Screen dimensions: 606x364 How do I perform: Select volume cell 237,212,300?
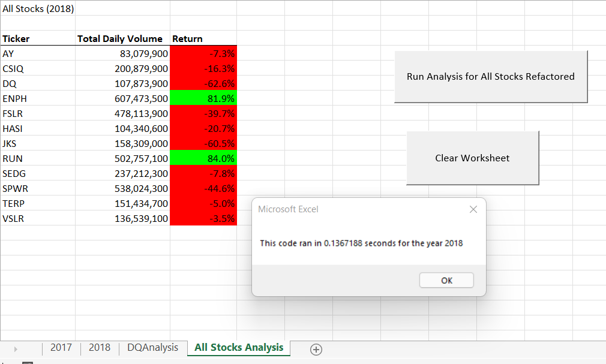[122, 173]
